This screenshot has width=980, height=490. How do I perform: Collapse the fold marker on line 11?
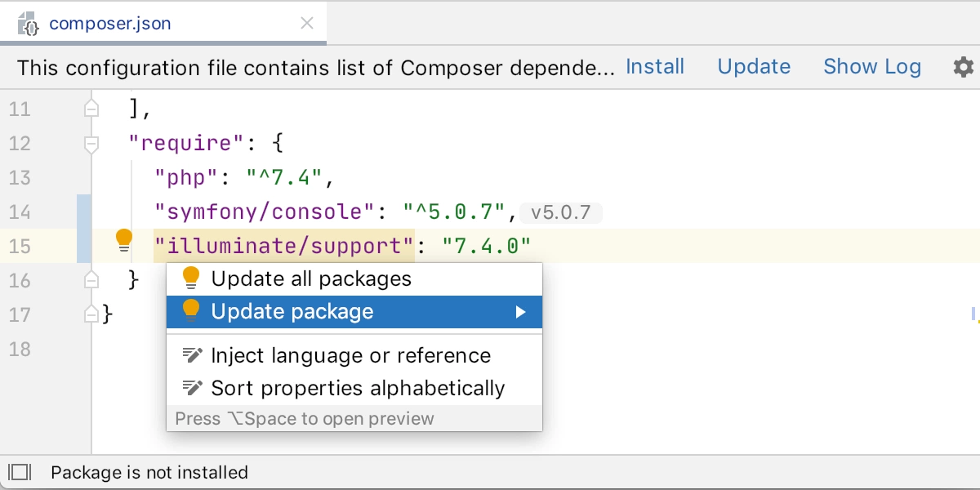tap(91, 109)
